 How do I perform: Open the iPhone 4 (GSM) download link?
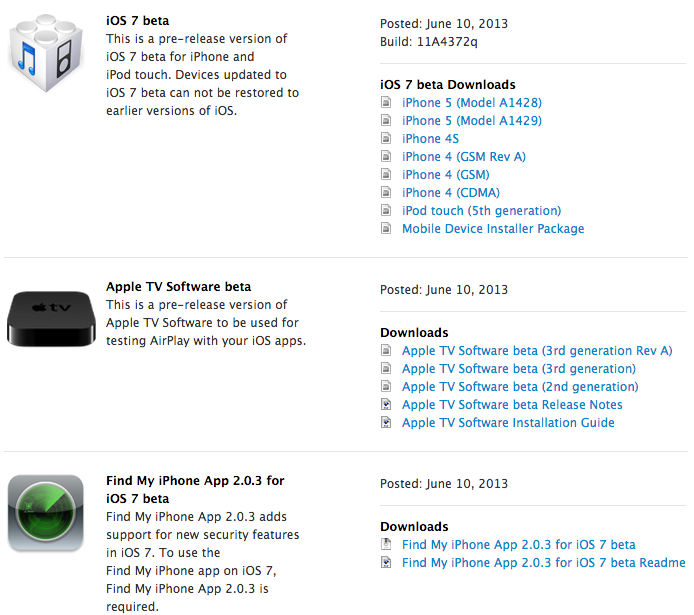[445, 175]
